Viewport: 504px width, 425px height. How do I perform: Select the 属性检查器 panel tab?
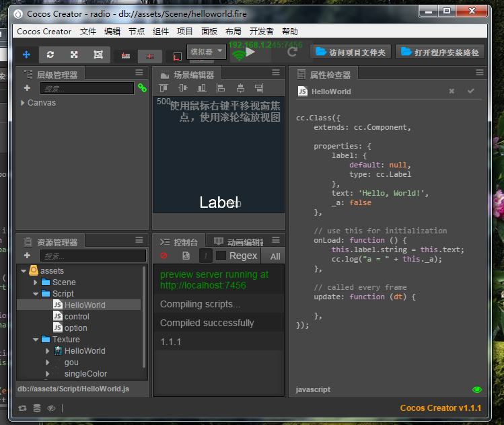(324, 75)
